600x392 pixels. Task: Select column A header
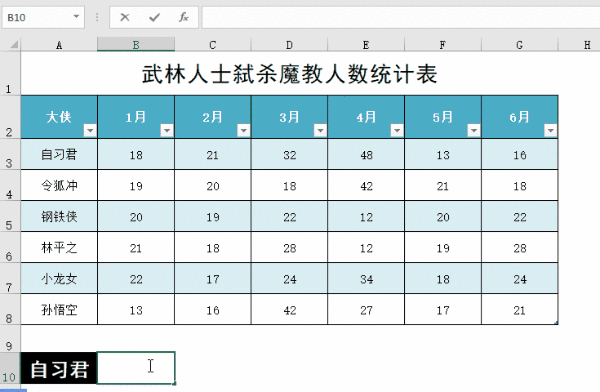click(59, 45)
